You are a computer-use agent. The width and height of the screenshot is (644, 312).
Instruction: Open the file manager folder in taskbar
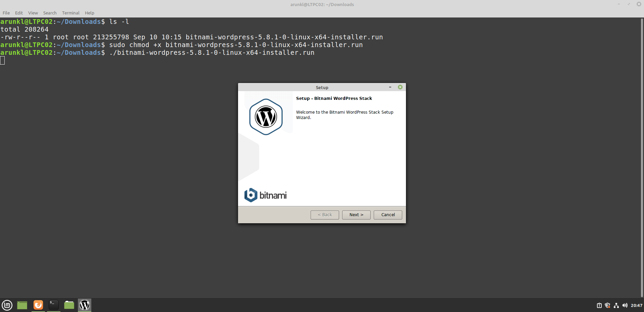point(69,305)
